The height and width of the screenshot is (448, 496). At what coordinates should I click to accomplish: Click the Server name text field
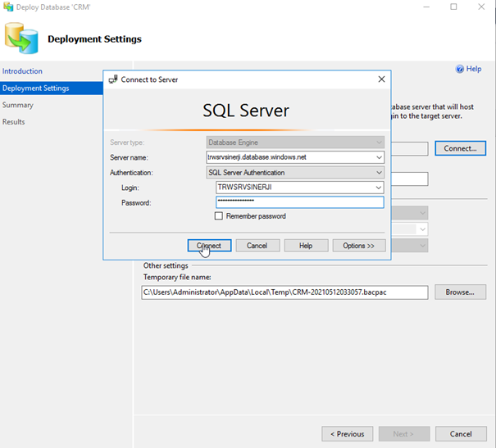tap(290, 157)
